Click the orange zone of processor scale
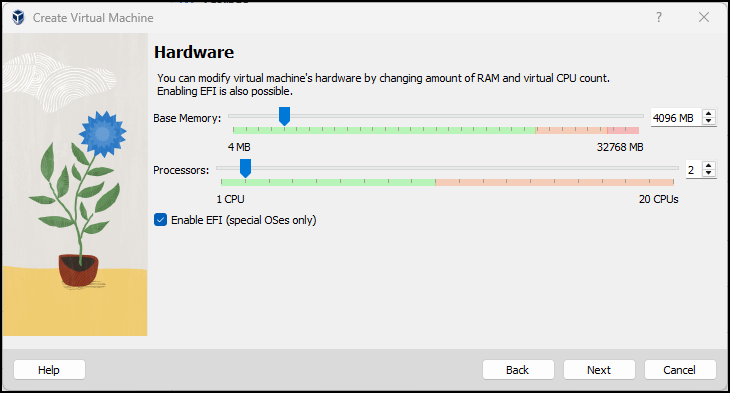730x393 pixels. 554,182
